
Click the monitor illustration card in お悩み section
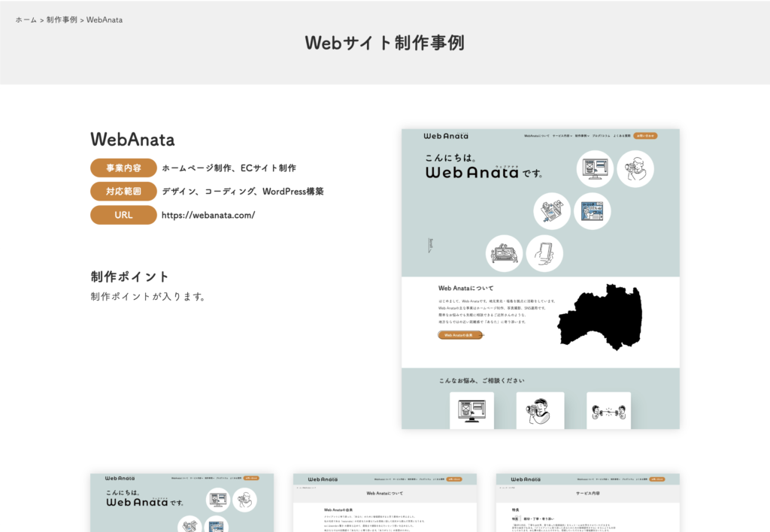tap(472, 411)
